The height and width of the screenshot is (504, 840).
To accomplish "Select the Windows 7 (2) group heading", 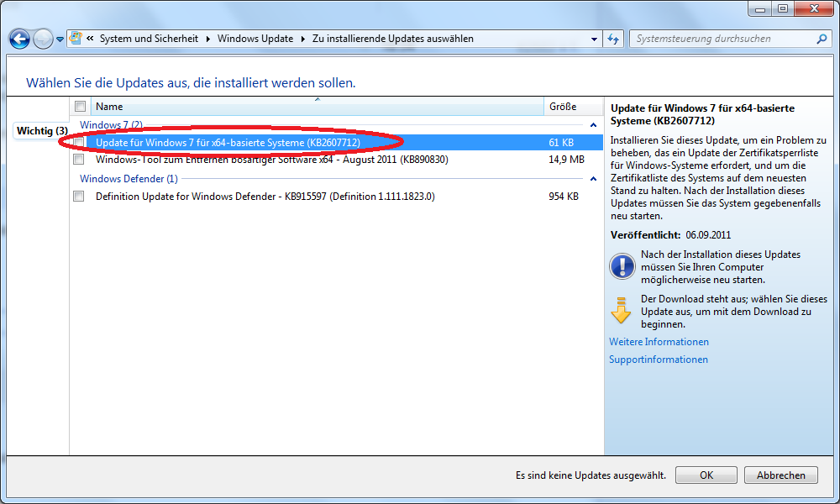I will coord(111,124).
